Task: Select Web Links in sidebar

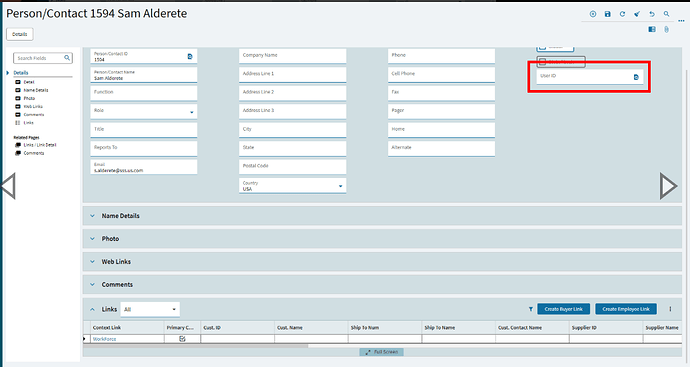Action: click(x=33, y=106)
